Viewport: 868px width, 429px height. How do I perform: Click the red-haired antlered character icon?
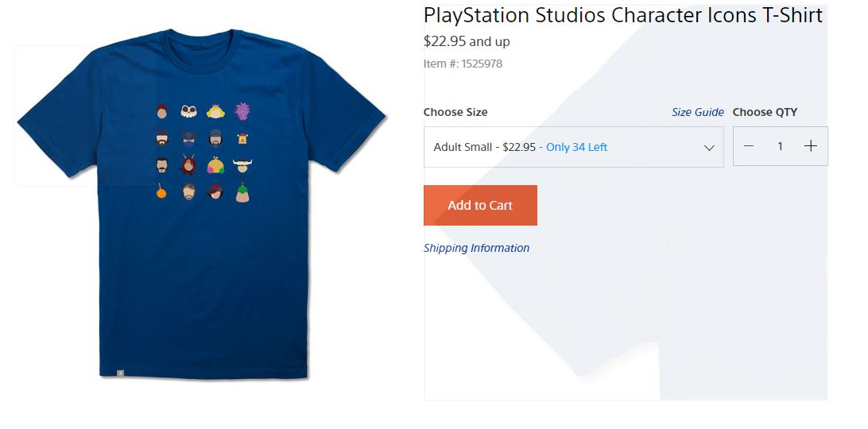188,165
